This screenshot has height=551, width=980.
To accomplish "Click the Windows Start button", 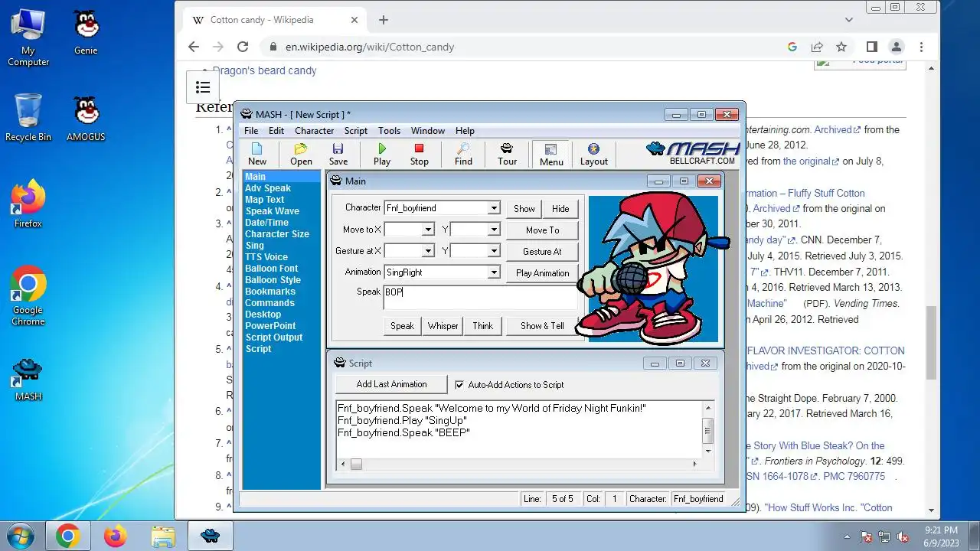I will coord(20,536).
